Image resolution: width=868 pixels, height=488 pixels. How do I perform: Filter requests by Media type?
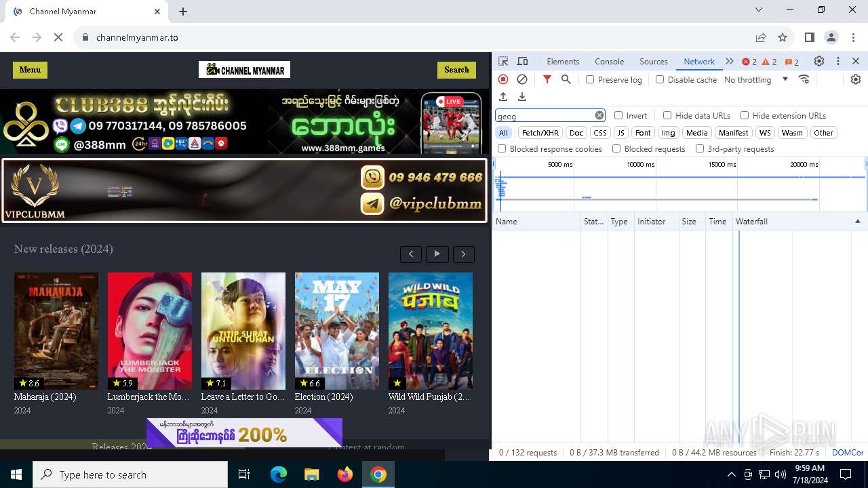[696, 133]
